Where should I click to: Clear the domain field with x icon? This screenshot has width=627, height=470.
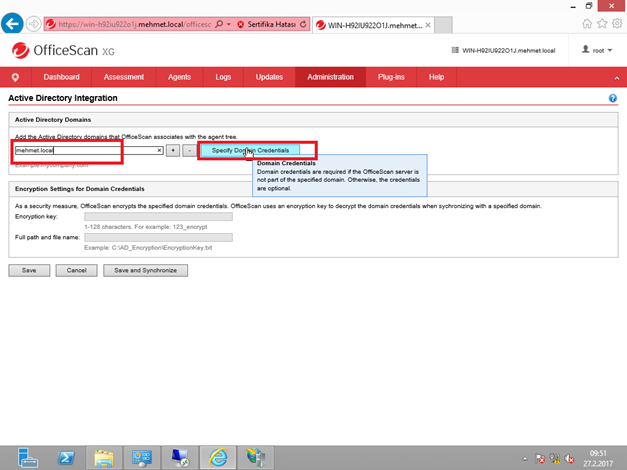point(159,150)
